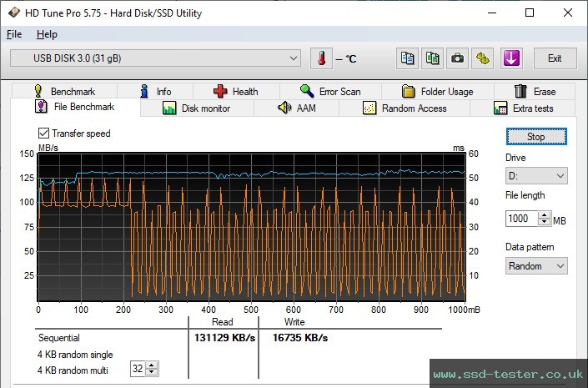
Task: Switch to the Health tab
Action: tap(236, 91)
